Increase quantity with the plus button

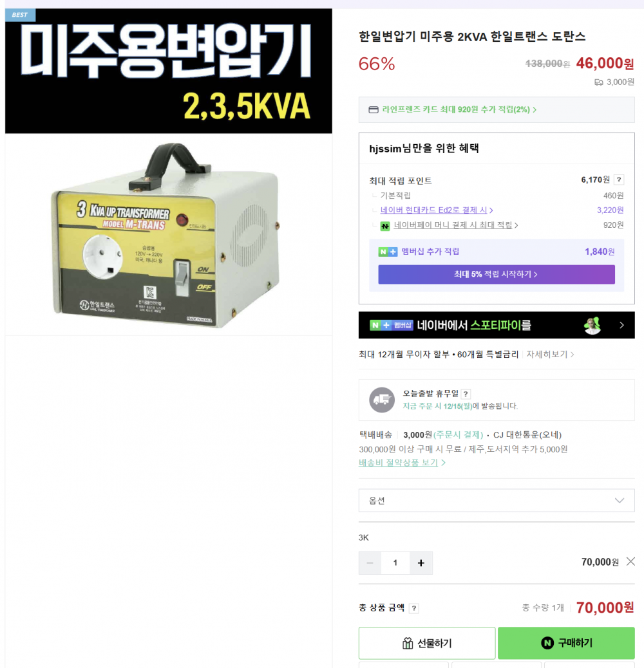coord(421,562)
